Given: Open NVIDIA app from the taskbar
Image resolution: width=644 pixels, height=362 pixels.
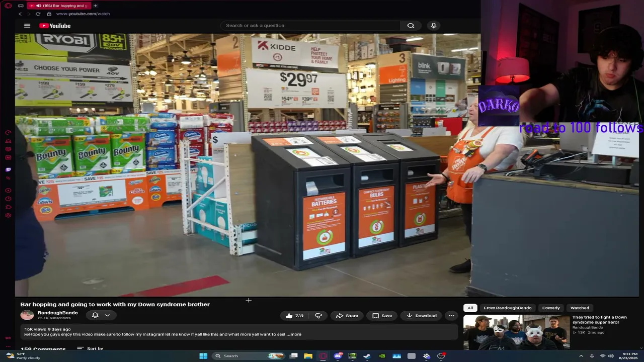Looking at the screenshot, I should (x=382, y=356).
